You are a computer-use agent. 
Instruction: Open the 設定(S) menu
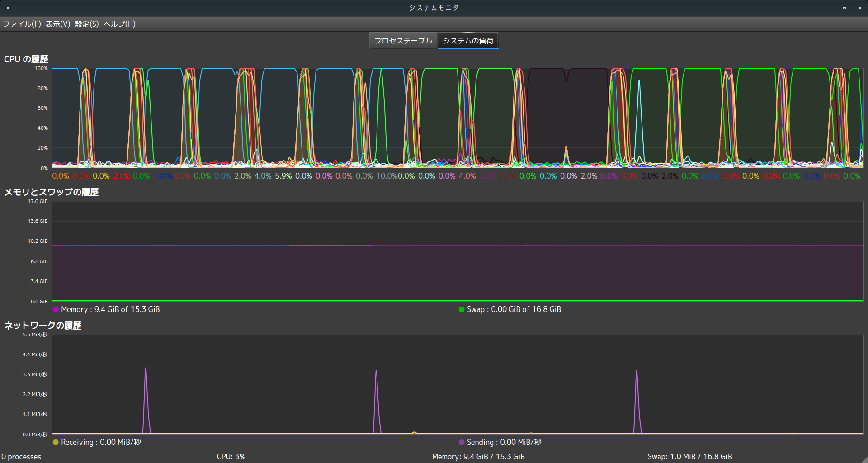click(87, 24)
